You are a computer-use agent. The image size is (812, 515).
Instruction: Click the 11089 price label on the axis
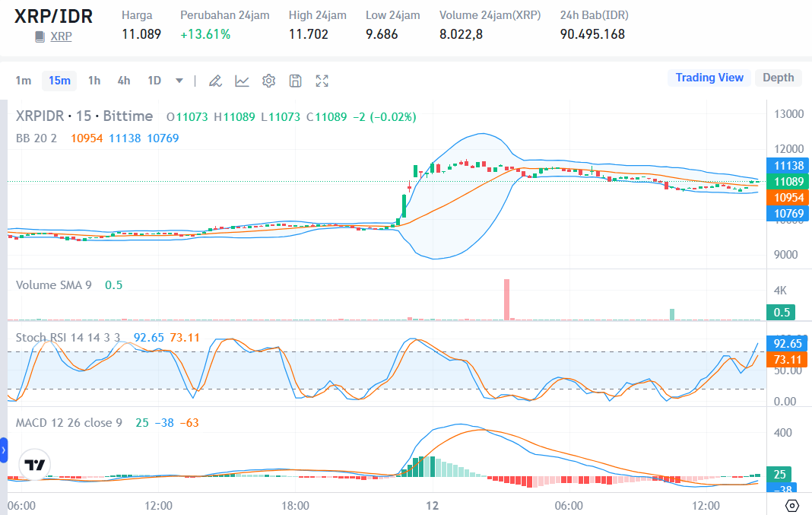click(788, 181)
